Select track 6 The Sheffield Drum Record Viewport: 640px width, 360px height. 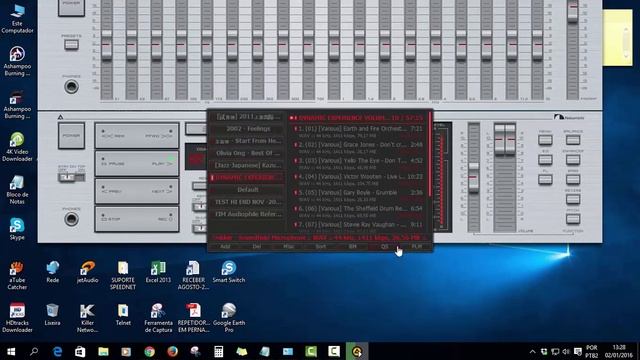click(358, 211)
